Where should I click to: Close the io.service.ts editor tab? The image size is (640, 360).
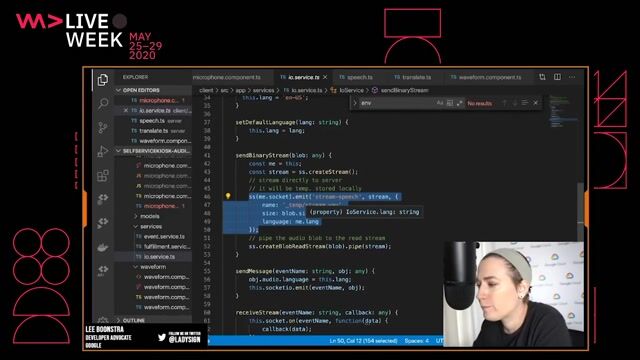tap(325, 77)
